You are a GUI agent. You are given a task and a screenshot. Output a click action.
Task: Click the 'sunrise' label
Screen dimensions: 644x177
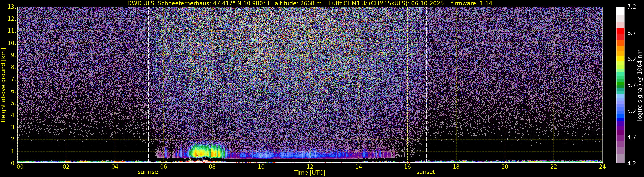click(148, 172)
